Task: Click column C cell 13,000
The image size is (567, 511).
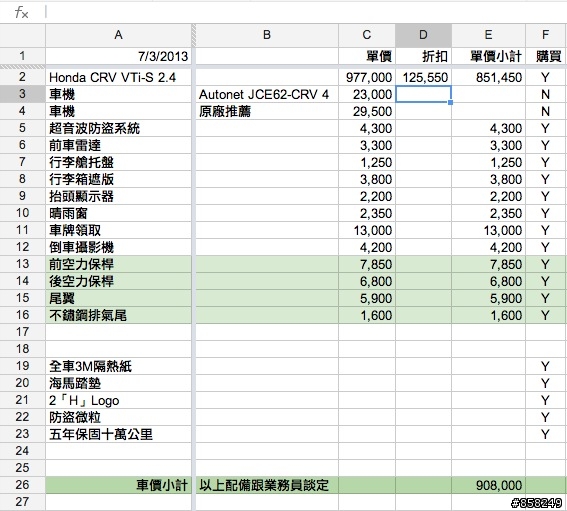Action: (367, 230)
